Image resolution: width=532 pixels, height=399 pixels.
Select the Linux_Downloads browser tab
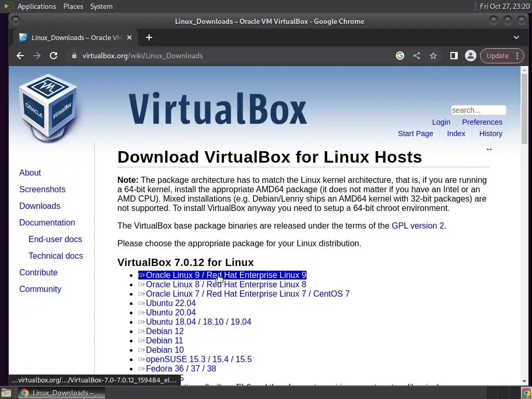[75, 37]
